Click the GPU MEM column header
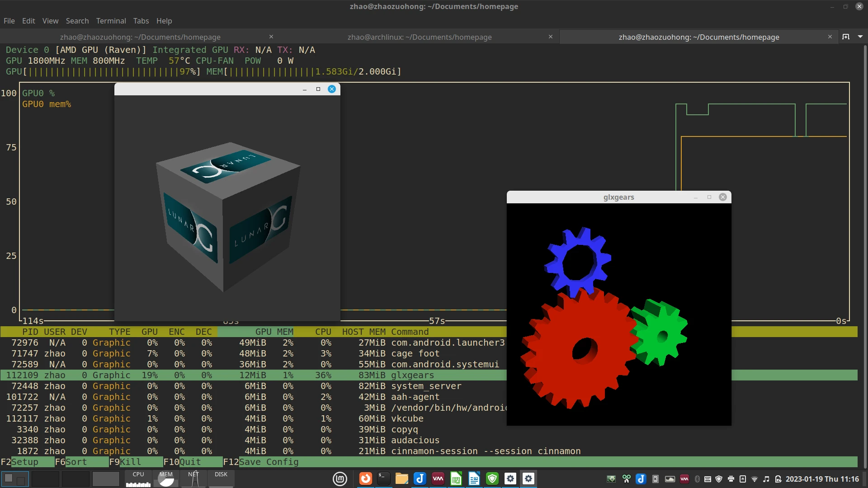 pyautogui.click(x=274, y=332)
